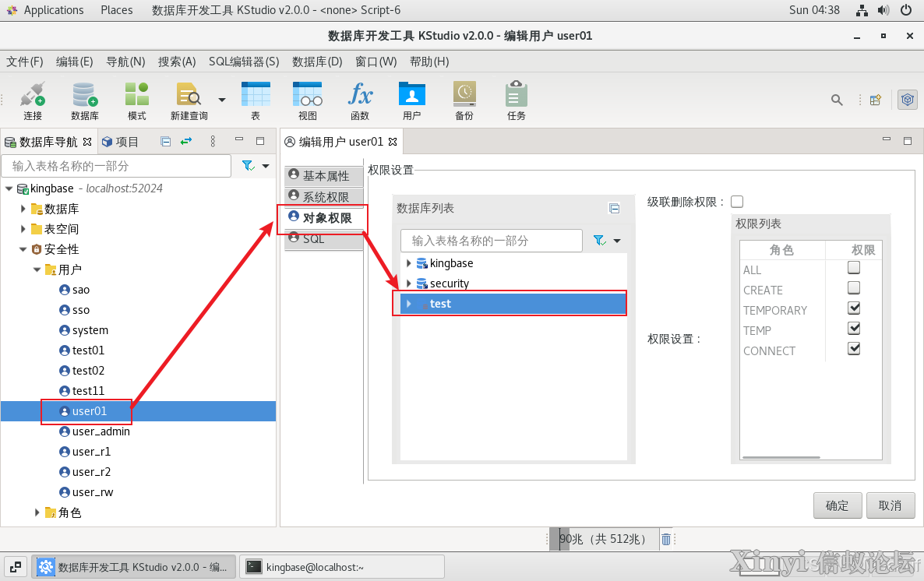Viewport: 924px width, 581px height.
Task: Open the 表 (table) toolbar icon
Action: click(x=256, y=100)
